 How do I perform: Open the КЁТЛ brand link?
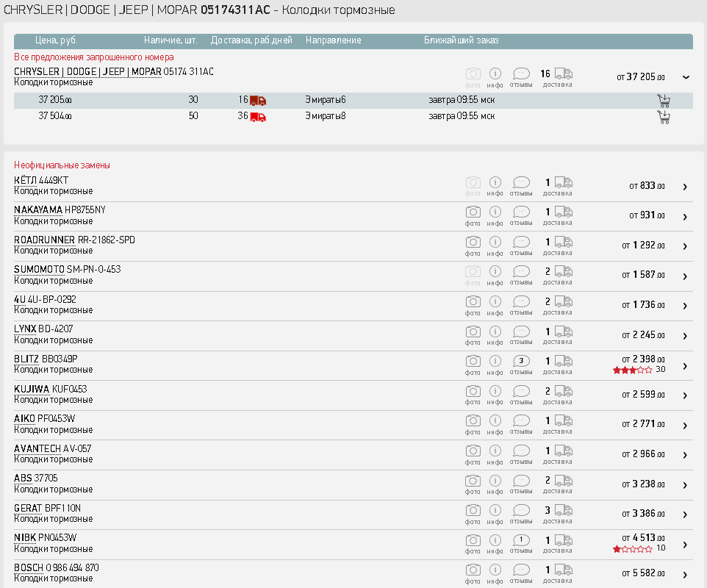click(x=25, y=180)
